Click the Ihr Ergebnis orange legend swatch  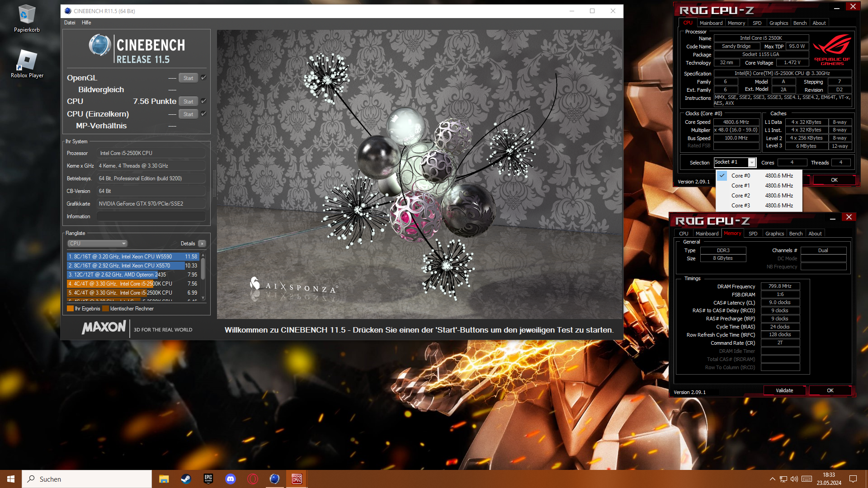[x=70, y=309]
